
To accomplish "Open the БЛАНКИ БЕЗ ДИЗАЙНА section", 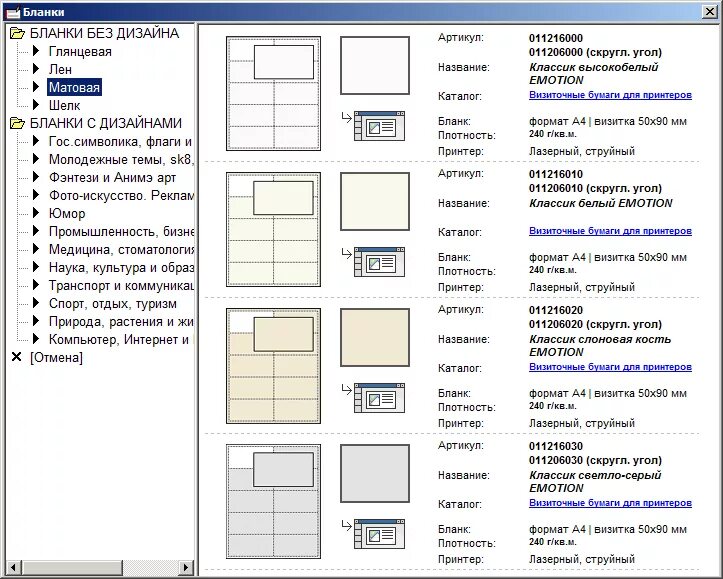I will coord(104,33).
